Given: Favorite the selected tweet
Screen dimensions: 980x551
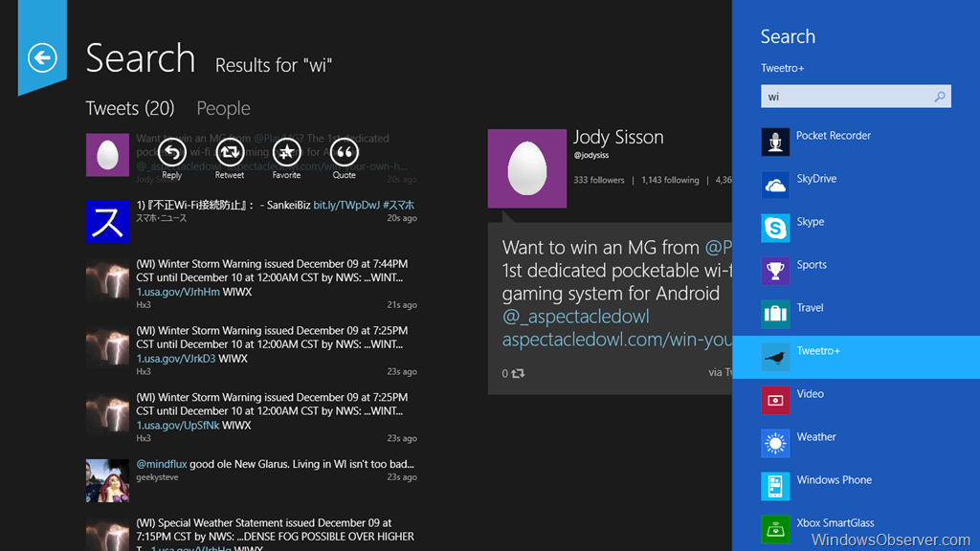Looking at the screenshot, I should (x=286, y=152).
